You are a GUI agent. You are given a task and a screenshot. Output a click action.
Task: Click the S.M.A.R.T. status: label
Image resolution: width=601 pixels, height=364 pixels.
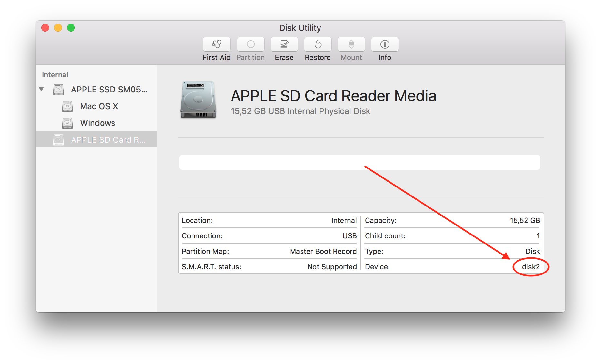coord(212,267)
